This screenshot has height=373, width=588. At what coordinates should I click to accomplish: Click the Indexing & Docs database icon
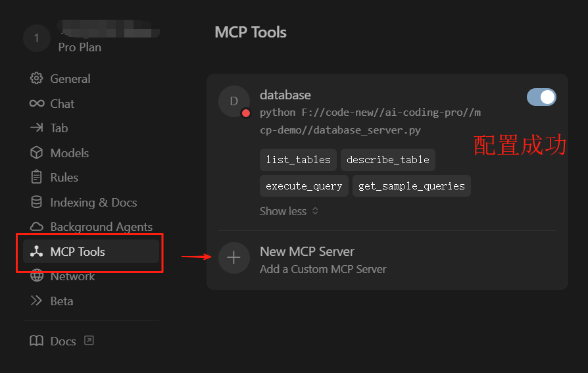(37, 203)
